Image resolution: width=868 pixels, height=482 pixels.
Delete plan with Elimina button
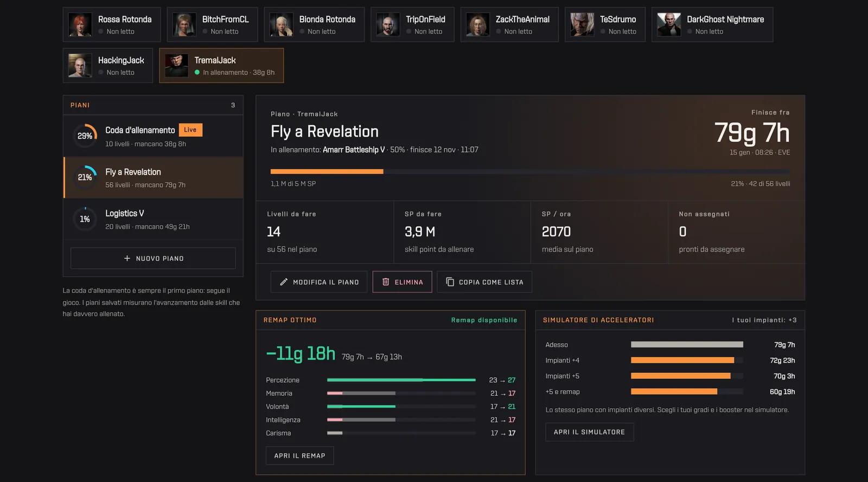[402, 282]
